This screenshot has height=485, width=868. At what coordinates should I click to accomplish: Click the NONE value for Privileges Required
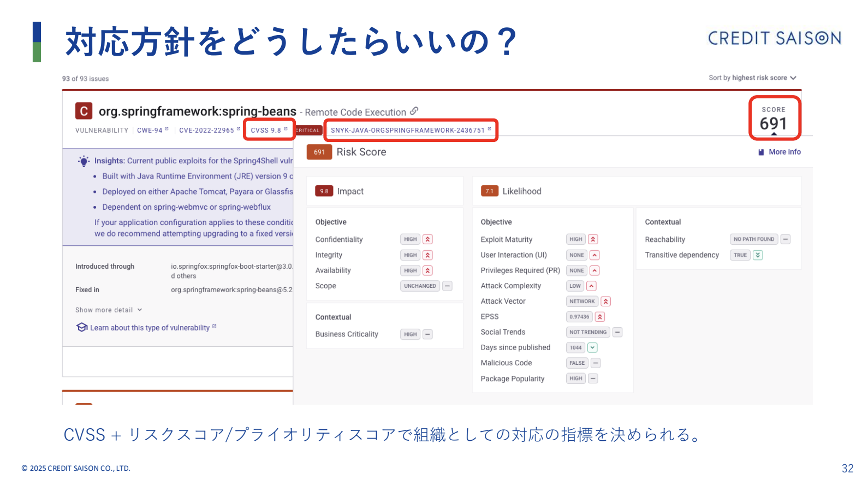point(577,270)
